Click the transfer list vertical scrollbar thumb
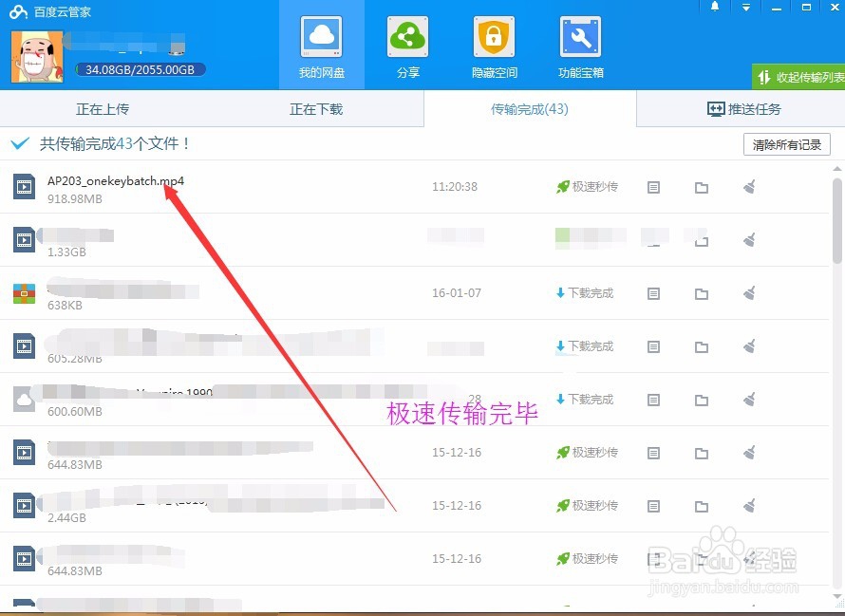 (x=836, y=221)
